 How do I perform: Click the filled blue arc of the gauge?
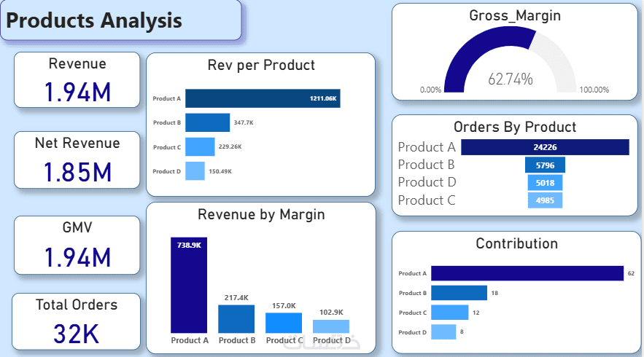[x=485, y=45]
